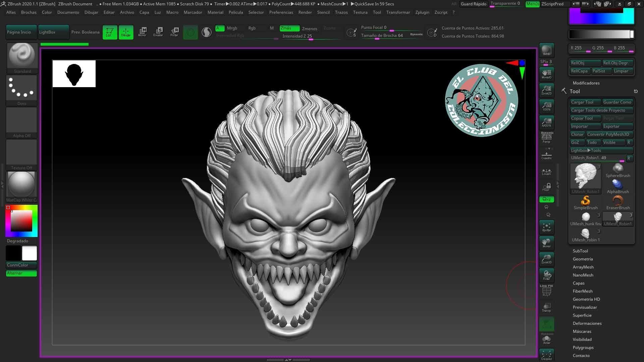Screen dimensions: 644x362
Task: Click the Guardar Como button
Action: click(618, 102)
